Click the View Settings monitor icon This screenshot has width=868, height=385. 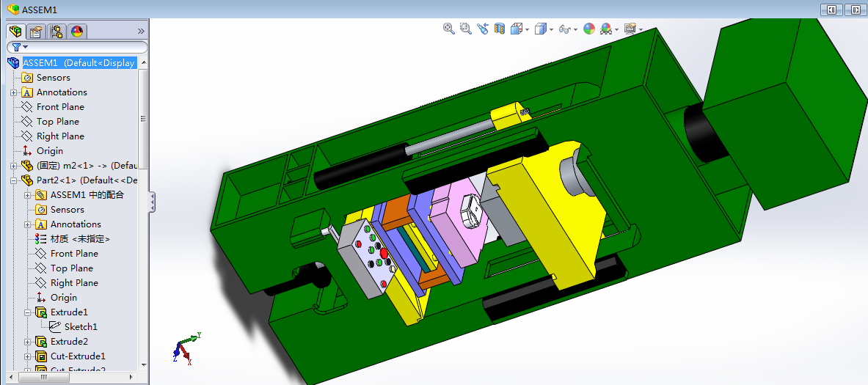point(630,29)
